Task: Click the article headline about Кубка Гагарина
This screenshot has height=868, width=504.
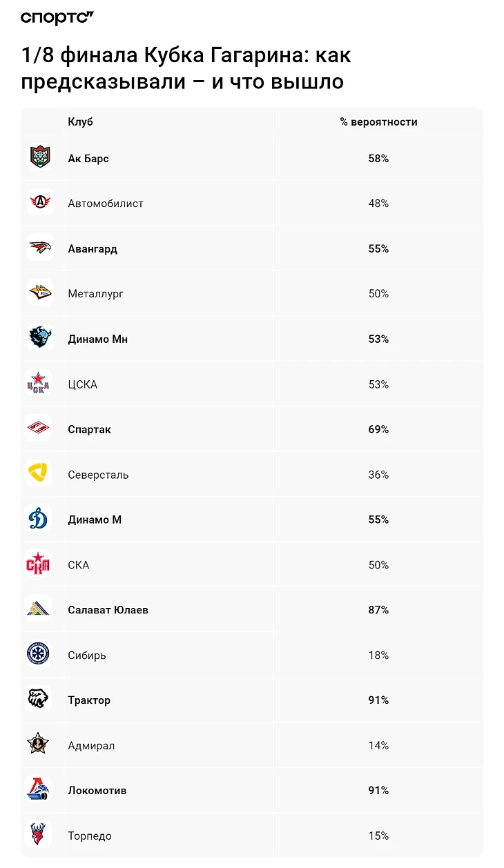Action: pyautogui.click(x=186, y=68)
